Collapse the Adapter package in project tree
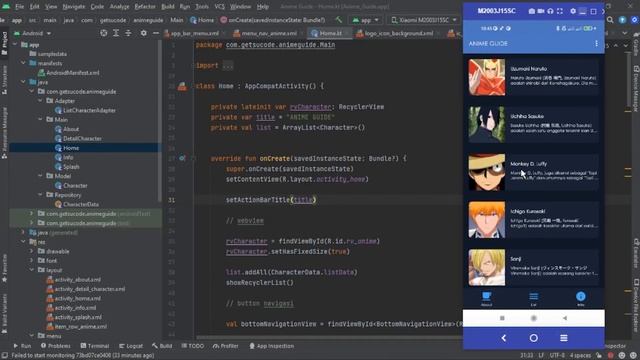The height and width of the screenshot is (360, 640). pyautogui.click(x=40, y=101)
